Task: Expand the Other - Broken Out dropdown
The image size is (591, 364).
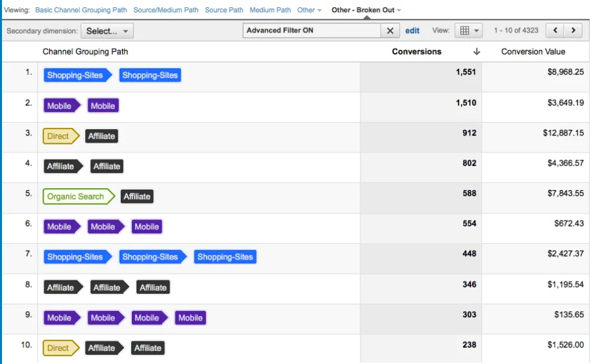Action: pyautogui.click(x=366, y=10)
